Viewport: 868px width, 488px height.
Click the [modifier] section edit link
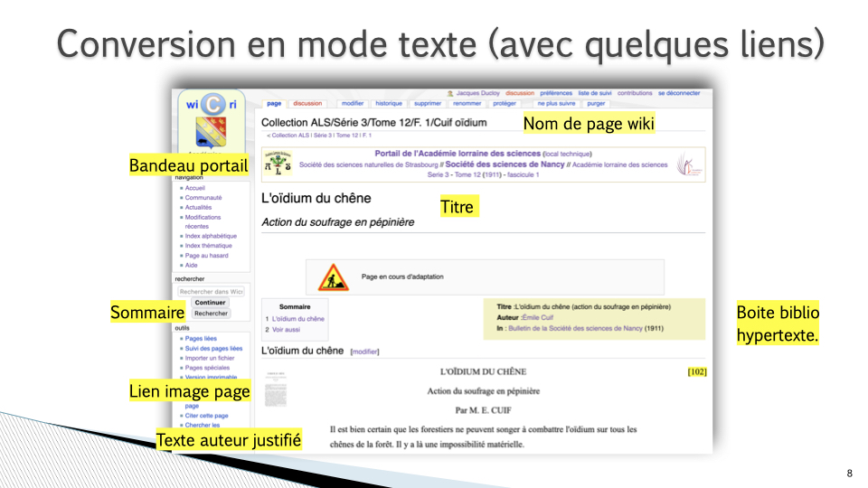pos(364,352)
